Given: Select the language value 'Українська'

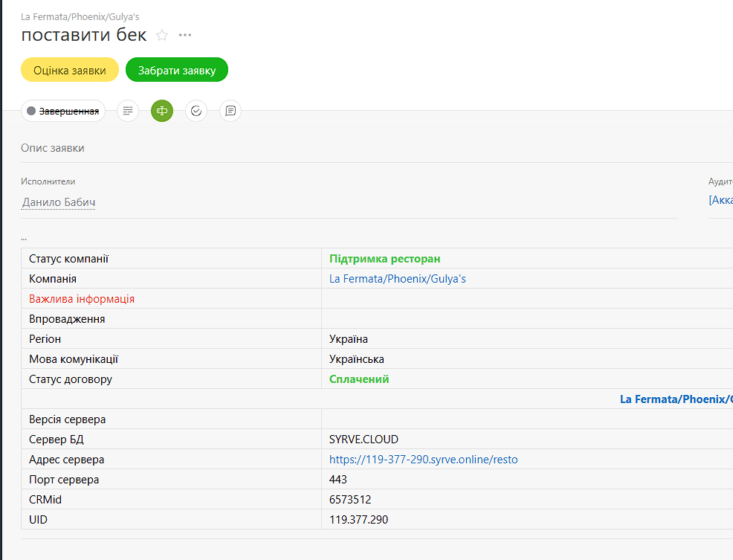Looking at the screenshot, I should pos(357,359).
